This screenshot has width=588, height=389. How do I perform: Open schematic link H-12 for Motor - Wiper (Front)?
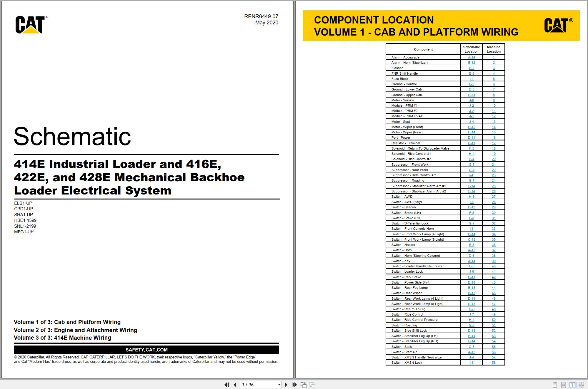[472, 127]
